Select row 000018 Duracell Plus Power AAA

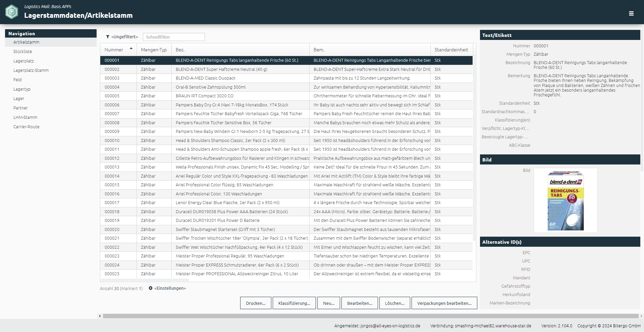pyautogui.click(x=286, y=211)
